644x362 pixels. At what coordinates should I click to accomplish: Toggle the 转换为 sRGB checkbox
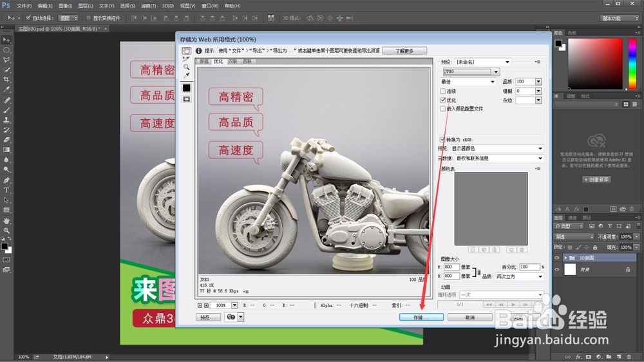click(442, 140)
